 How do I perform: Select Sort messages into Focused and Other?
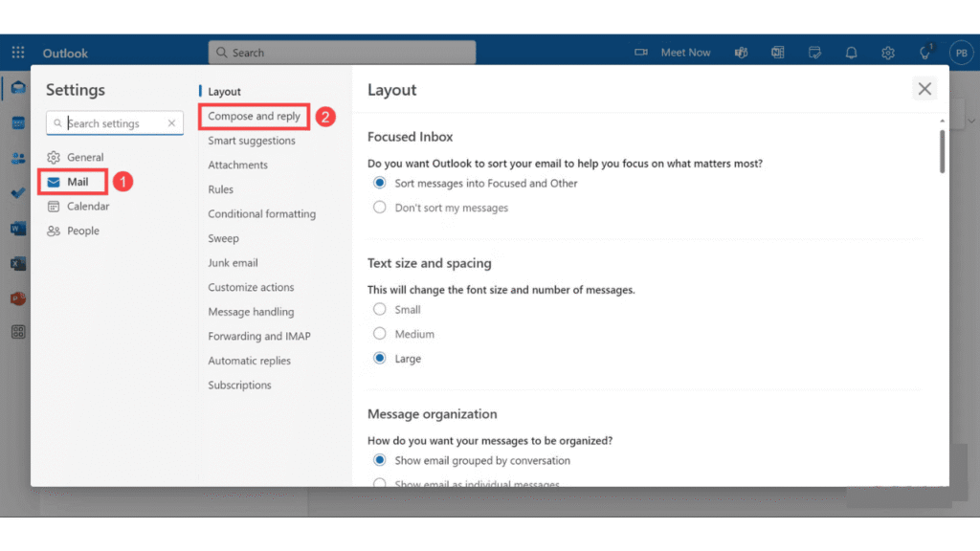pos(379,183)
